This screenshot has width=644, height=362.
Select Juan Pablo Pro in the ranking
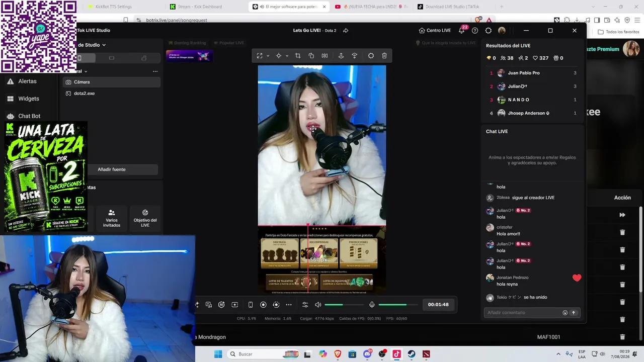(x=533, y=73)
